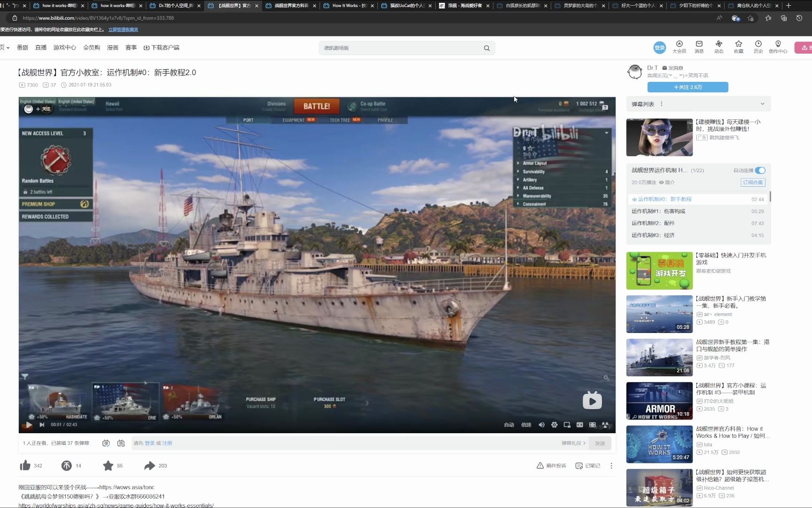Open 超级箱子 recommended video thumbnail
This screenshot has height=508, width=812.
[659, 488]
